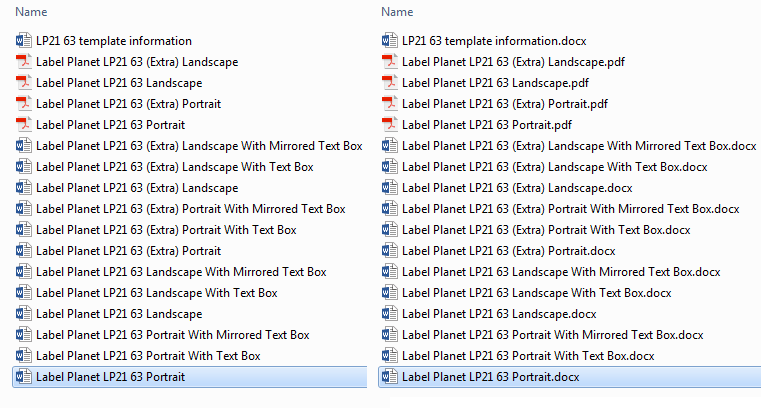This screenshot has height=408, width=761.
Task: Select file name "LP21 63 template information.docx"
Action: pos(494,41)
